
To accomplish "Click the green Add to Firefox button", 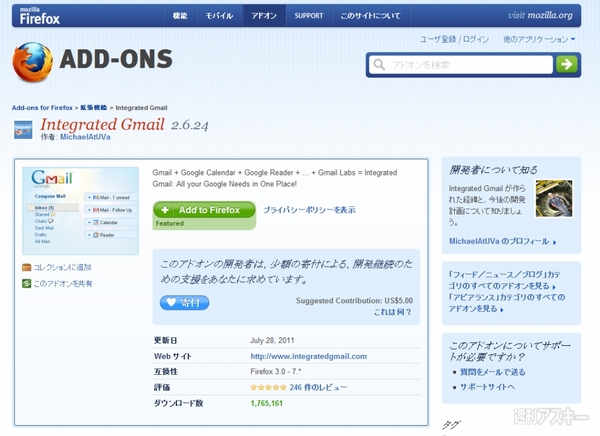I will click(204, 210).
